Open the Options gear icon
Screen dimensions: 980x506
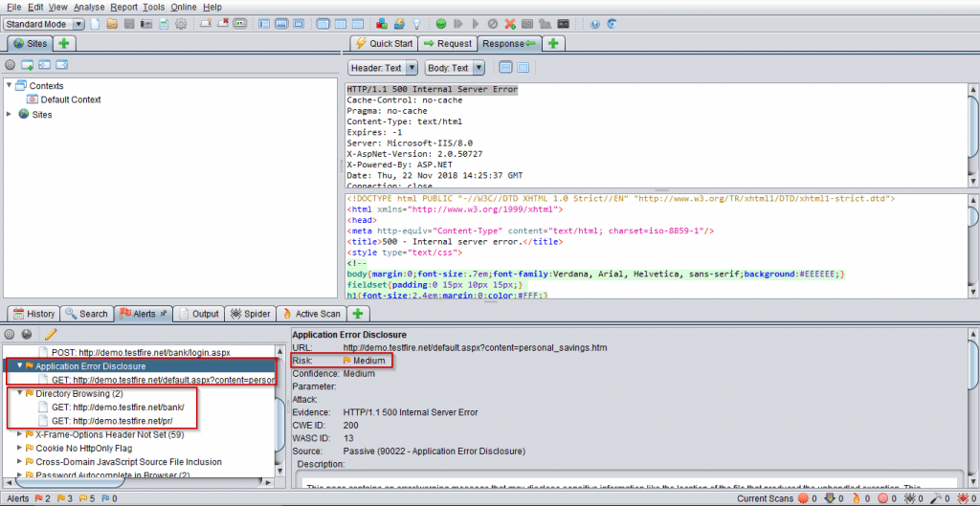(x=181, y=24)
